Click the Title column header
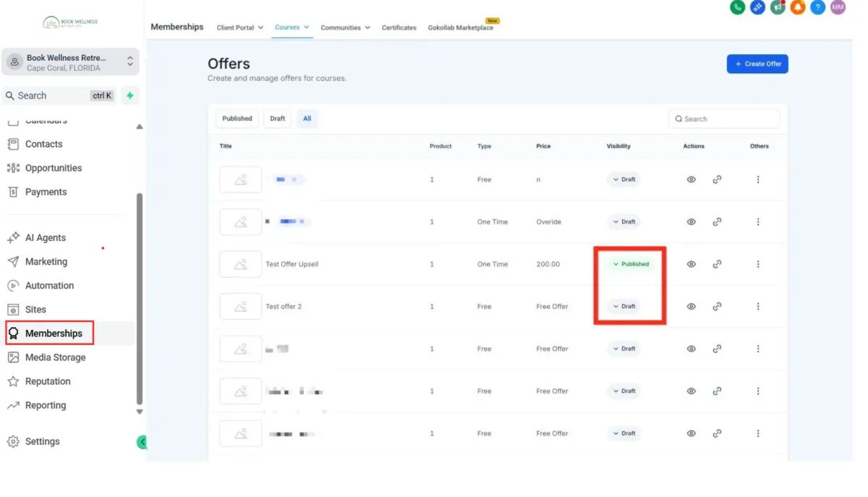Image resolution: width=868 pixels, height=497 pixels. click(226, 146)
